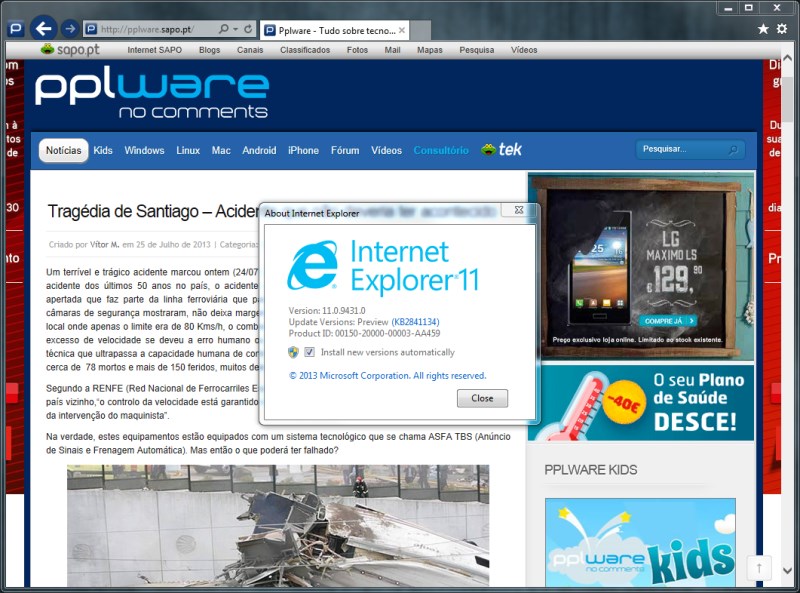Click in the Pesquisar search field
This screenshot has height=593, width=800.
tap(680, 150)
